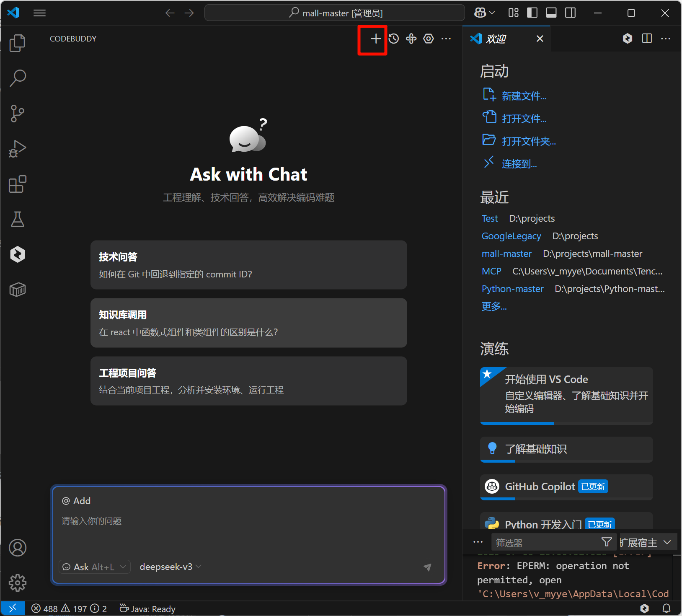Viewport: 682px width, 616px height.
Task: Toggle bottom panel layout button
Action: [x=551, y=13]
